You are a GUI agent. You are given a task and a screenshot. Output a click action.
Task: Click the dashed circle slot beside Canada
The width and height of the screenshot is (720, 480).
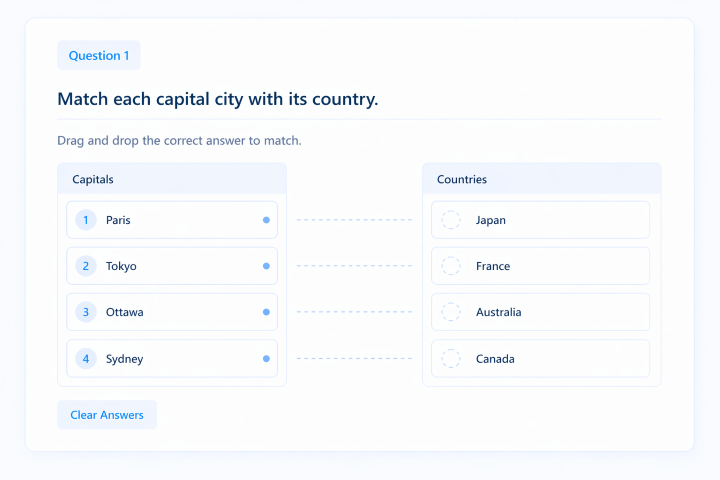451,359
